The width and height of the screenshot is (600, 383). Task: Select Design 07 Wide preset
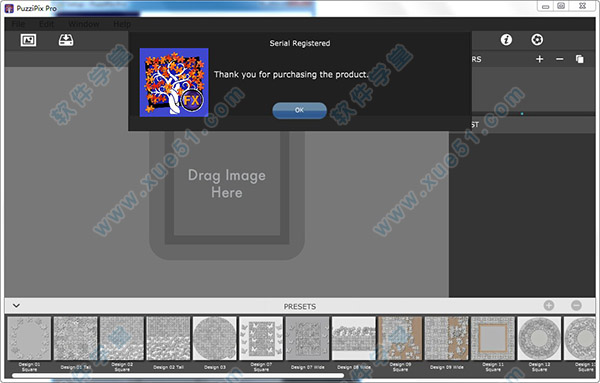[x=307, y=338]
